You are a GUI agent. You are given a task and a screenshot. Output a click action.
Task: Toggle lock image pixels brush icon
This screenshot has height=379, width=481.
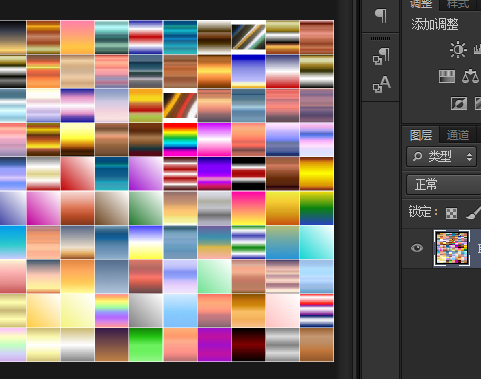474,213
